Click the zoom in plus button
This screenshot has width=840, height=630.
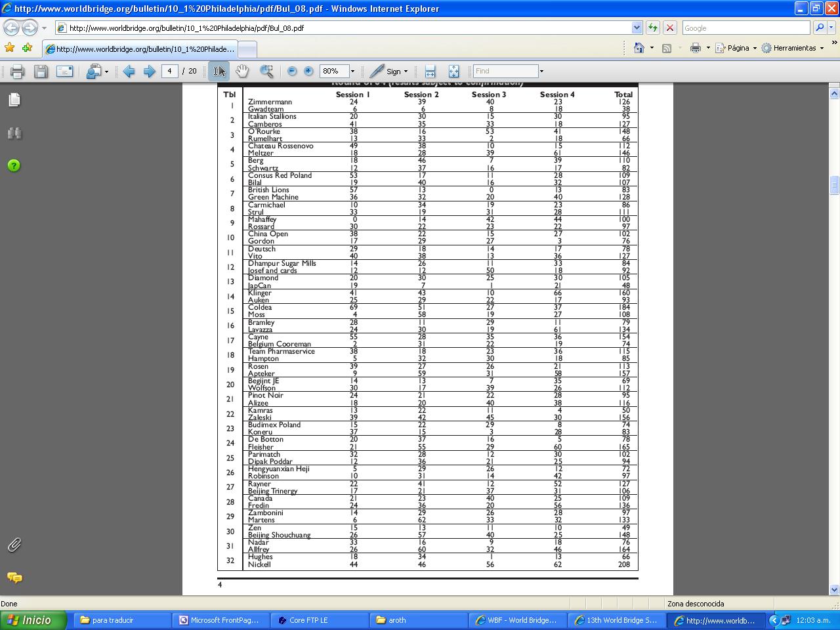[x=308, y=71]
